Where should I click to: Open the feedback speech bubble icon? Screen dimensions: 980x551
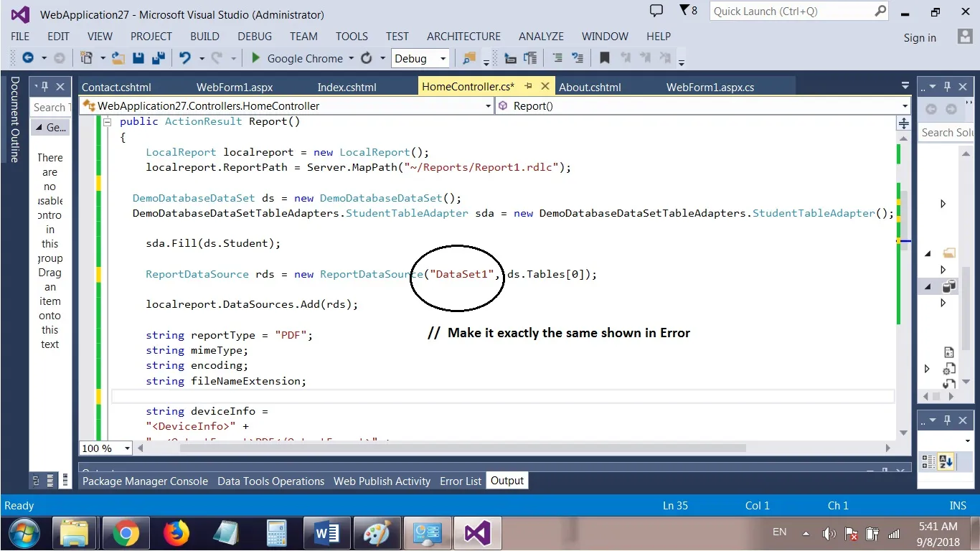tap(656, 11)
